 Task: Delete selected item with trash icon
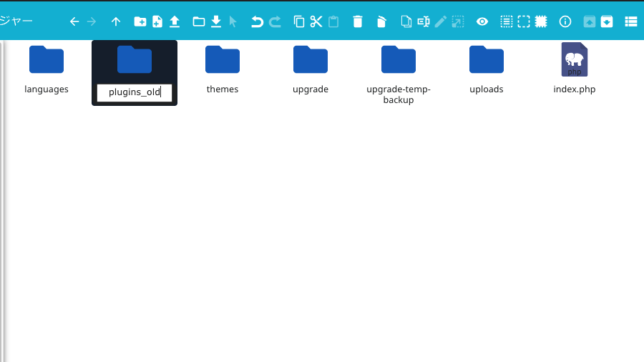pyautogui.click(x=358, y=21)
